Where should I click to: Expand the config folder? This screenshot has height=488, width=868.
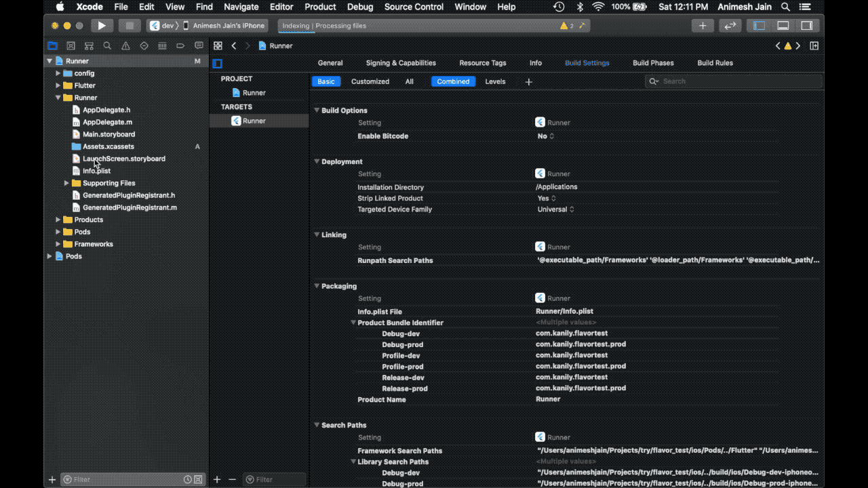pyautogui.click(x=58, y=73)
